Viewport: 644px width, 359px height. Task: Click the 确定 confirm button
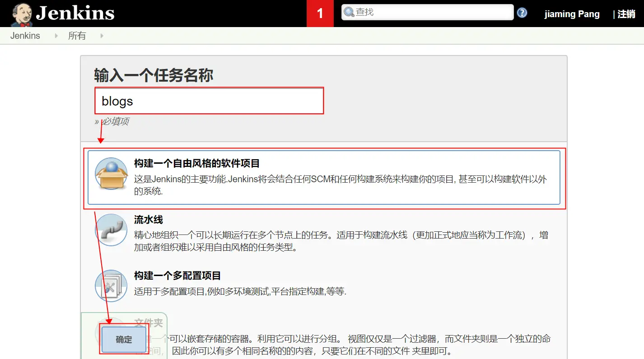pos(124,340)
